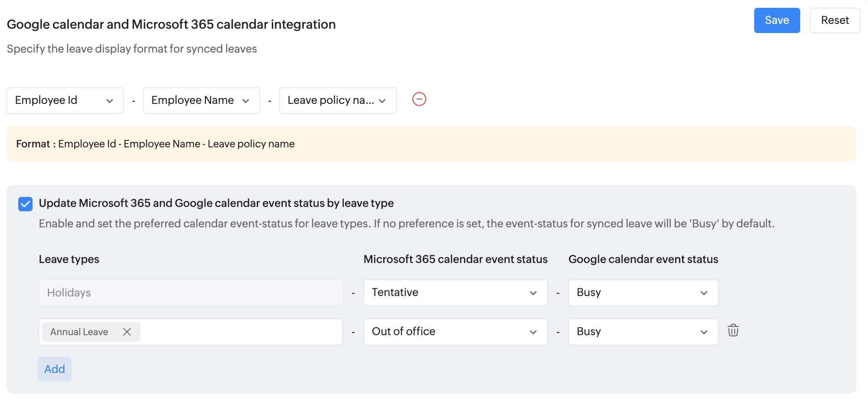Remove the Annual Leave tag with its X

[127, 332]
